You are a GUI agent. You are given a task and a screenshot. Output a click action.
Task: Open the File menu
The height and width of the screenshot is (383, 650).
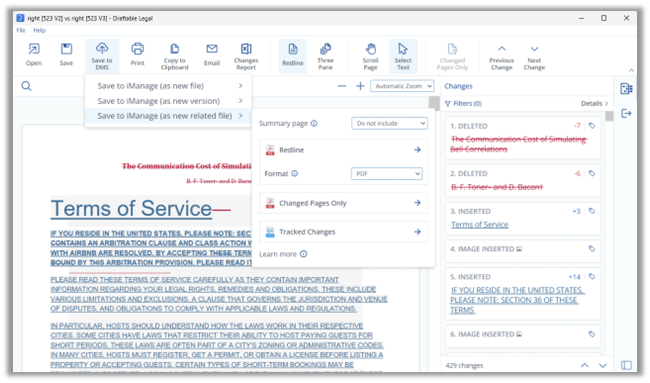[21, 30]
